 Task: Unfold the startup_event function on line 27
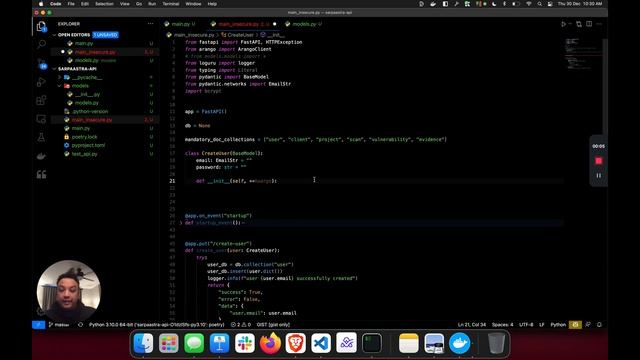[181, 223]
